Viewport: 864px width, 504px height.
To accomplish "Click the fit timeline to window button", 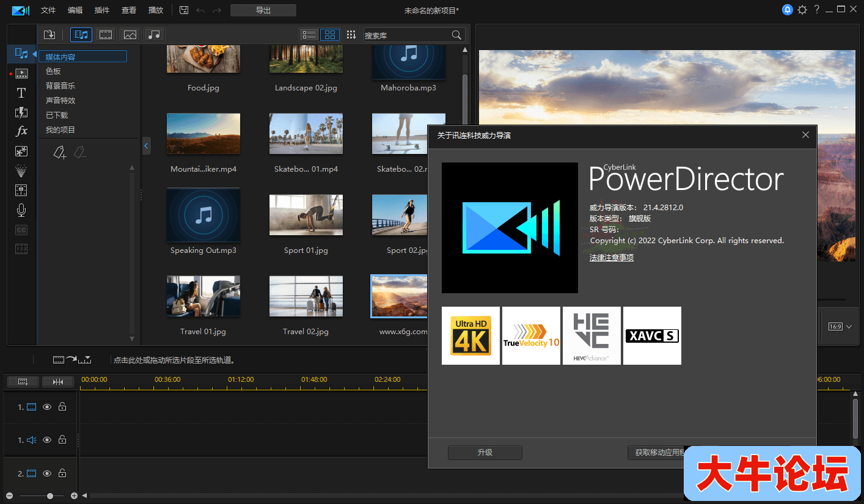I will click(x=58, y=382).
